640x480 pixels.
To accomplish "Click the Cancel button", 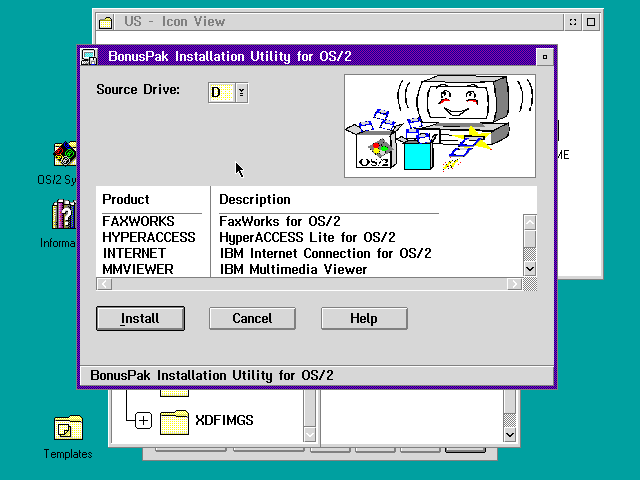I will (252, 318).
